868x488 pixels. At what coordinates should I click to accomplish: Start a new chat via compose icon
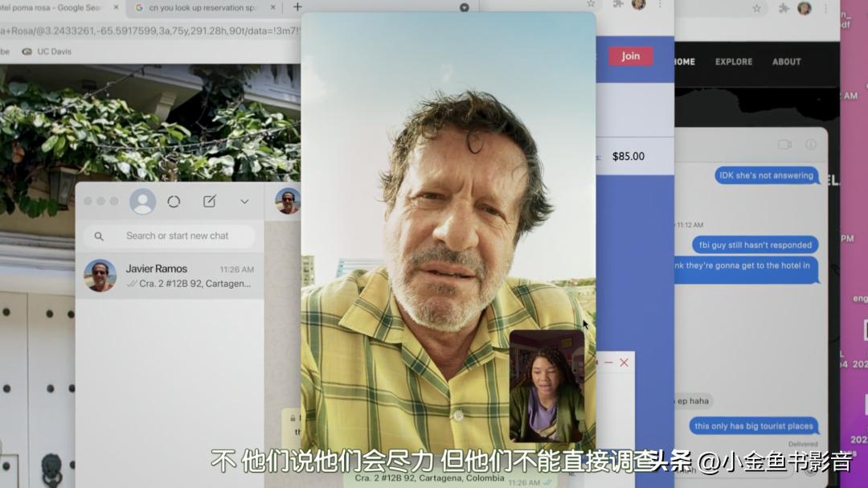[x=209, y=201]
